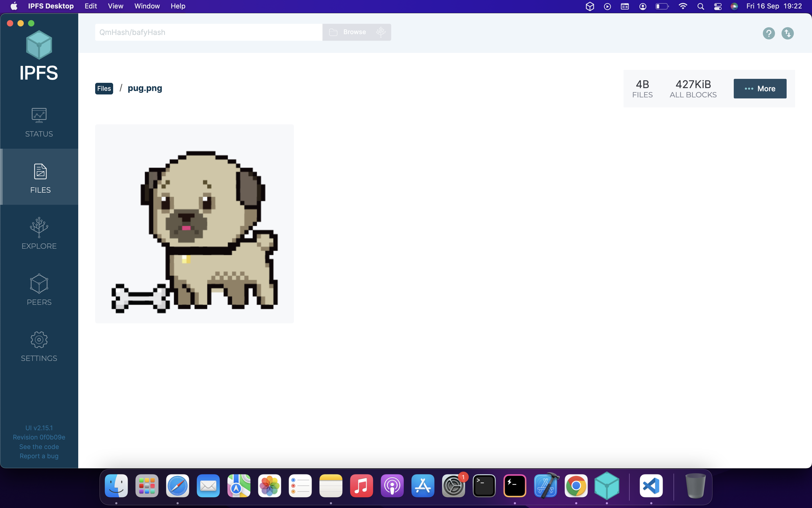
Task: Open Spotlight search in menu bar
Action: (x=701, y=6)
